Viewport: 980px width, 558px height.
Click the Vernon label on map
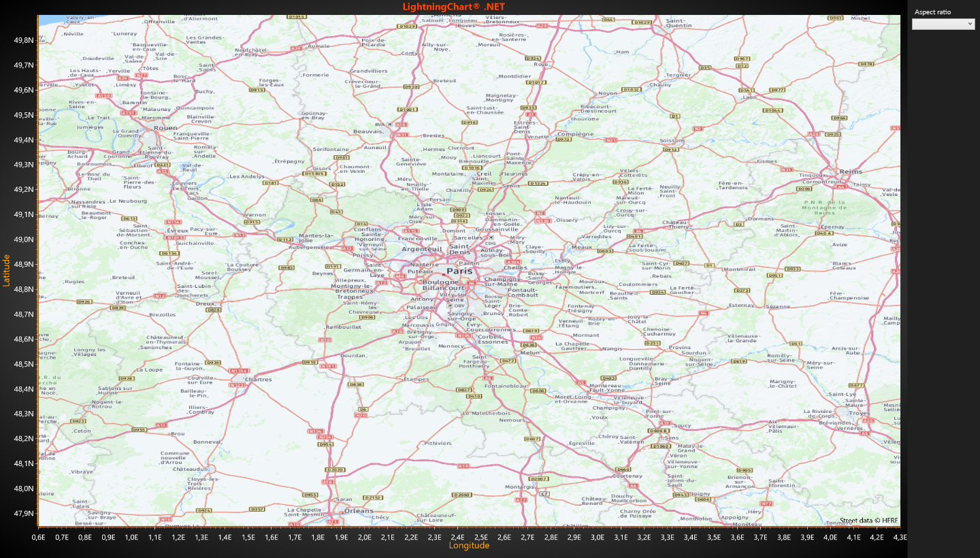(256, 215)
